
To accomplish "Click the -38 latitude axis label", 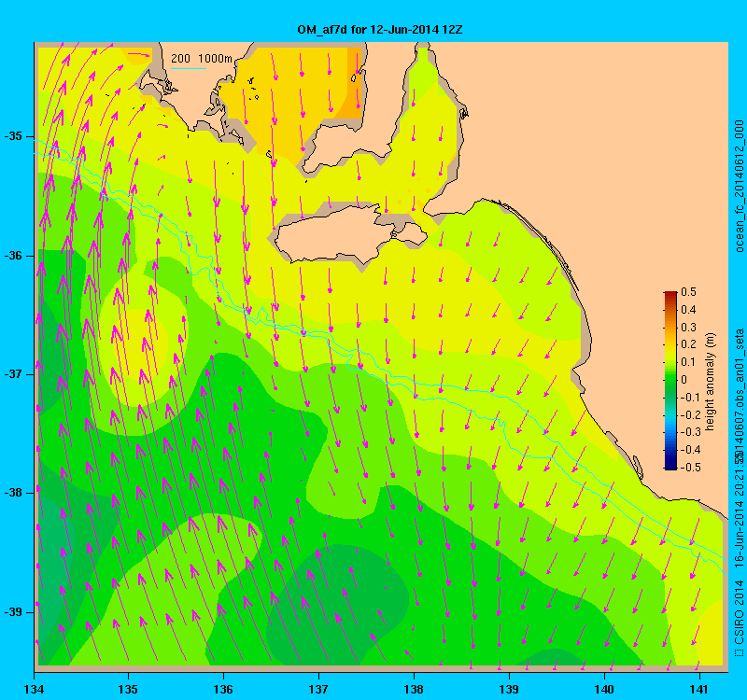I will (13, 493).
